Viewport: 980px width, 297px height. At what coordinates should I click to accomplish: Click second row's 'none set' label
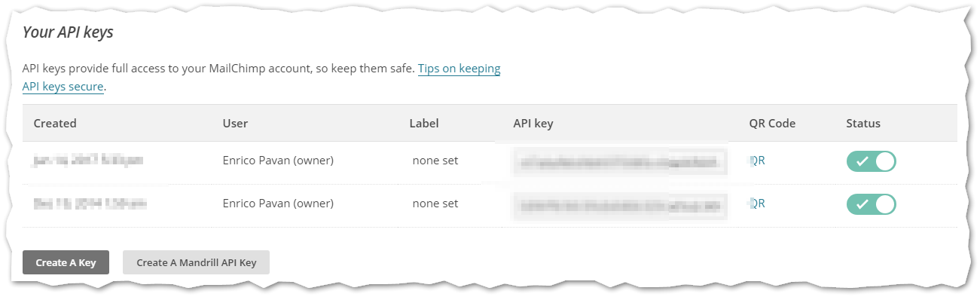[435, 204]
